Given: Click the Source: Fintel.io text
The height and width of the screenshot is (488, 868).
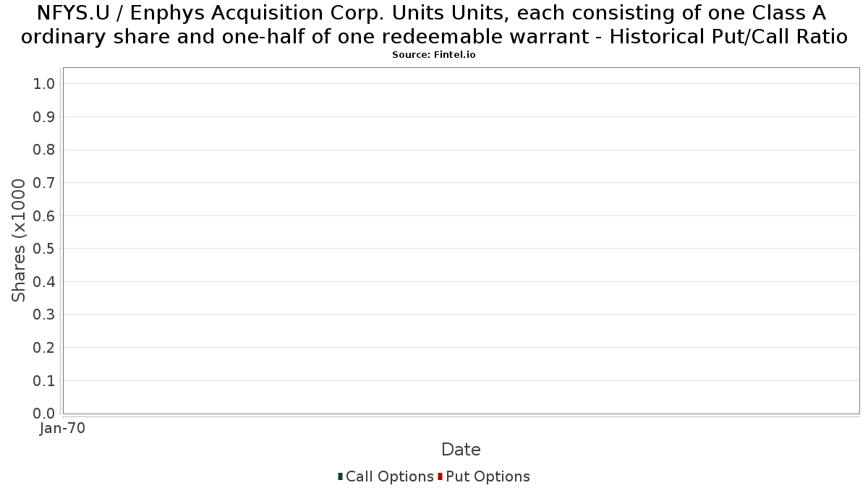Looking at the screenshot, I should point(434,55).
